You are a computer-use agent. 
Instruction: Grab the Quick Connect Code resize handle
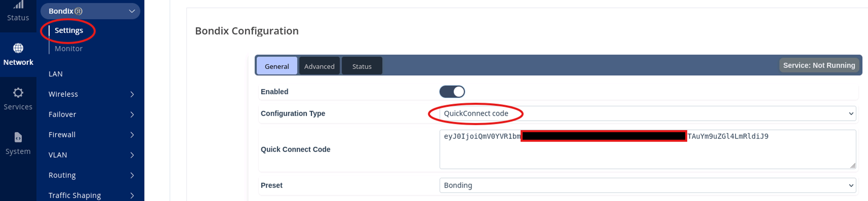(852, 165)
